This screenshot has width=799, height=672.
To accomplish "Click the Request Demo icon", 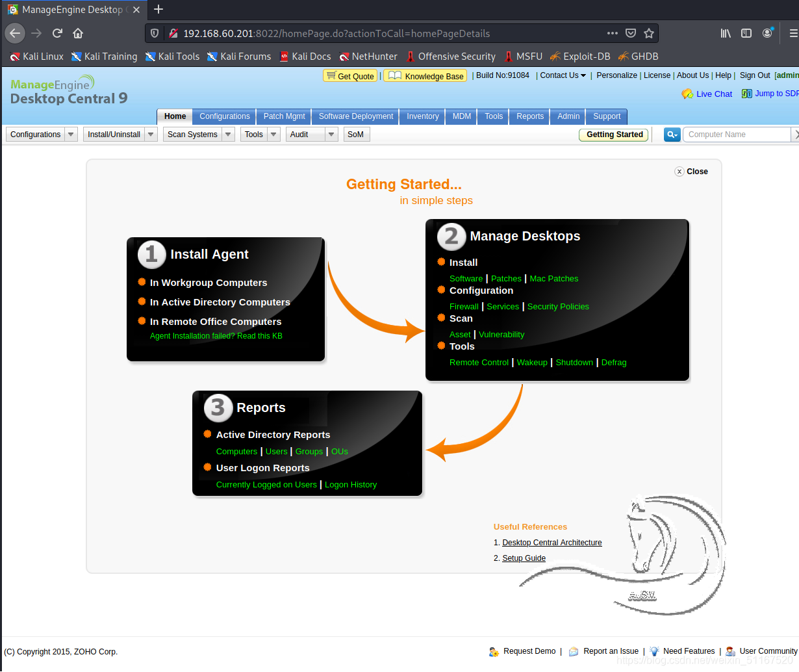I will click(x=494, y=651).
